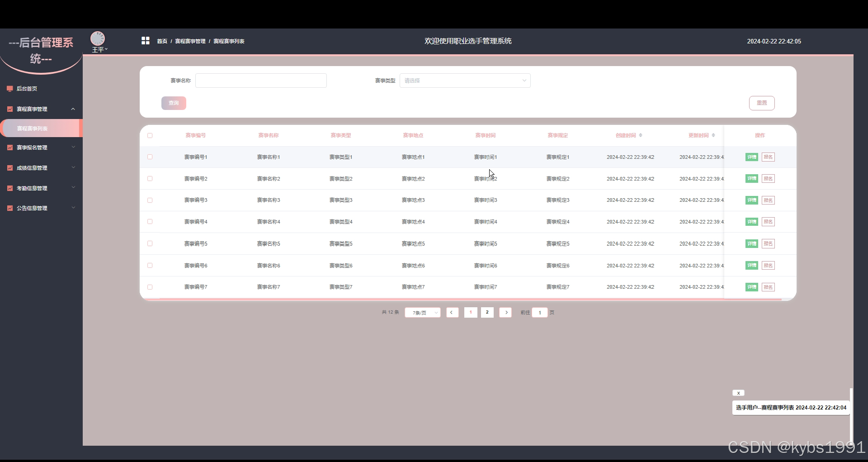The height and width of the screenshot is (462, 868).
Task: Click the 后台首页 monitor icon
Action: (10, 89)
